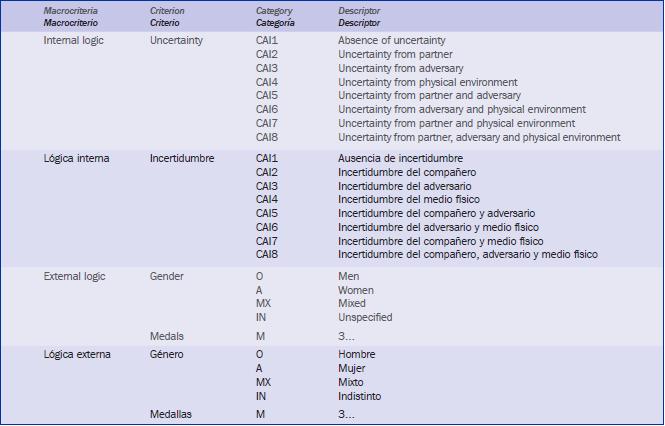This screenshot has width=665, height=426.
Task: Select the "Criterion" column header
Action: [169, 9]
